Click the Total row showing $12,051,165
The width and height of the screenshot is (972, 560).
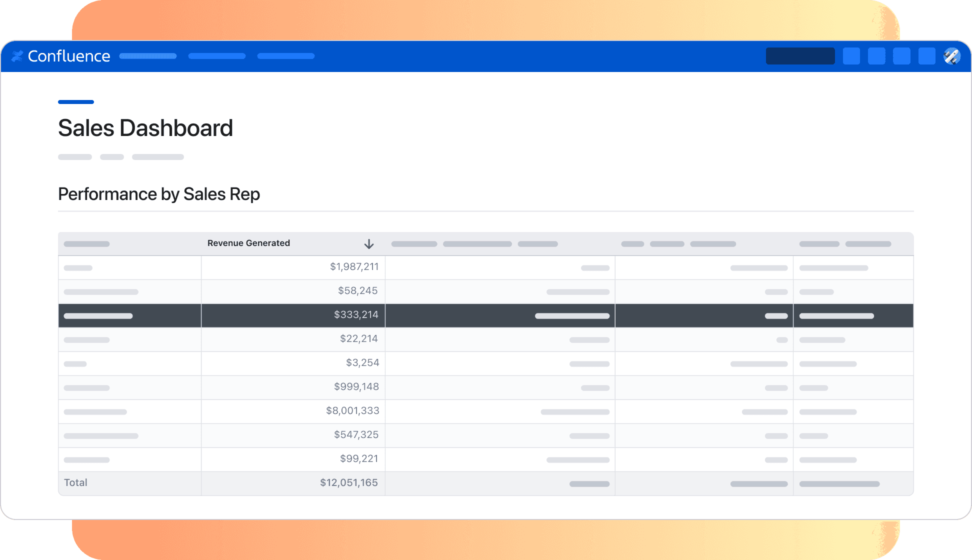348,482
